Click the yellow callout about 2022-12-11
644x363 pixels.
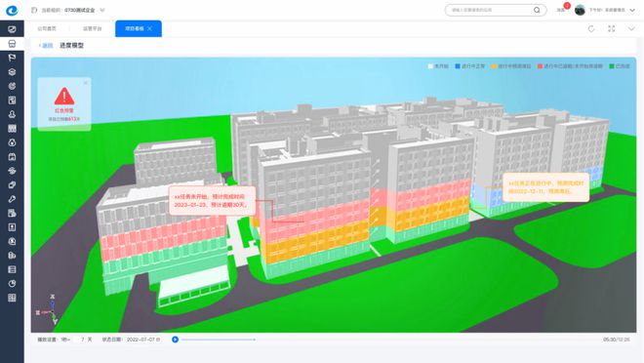[545, 187]
